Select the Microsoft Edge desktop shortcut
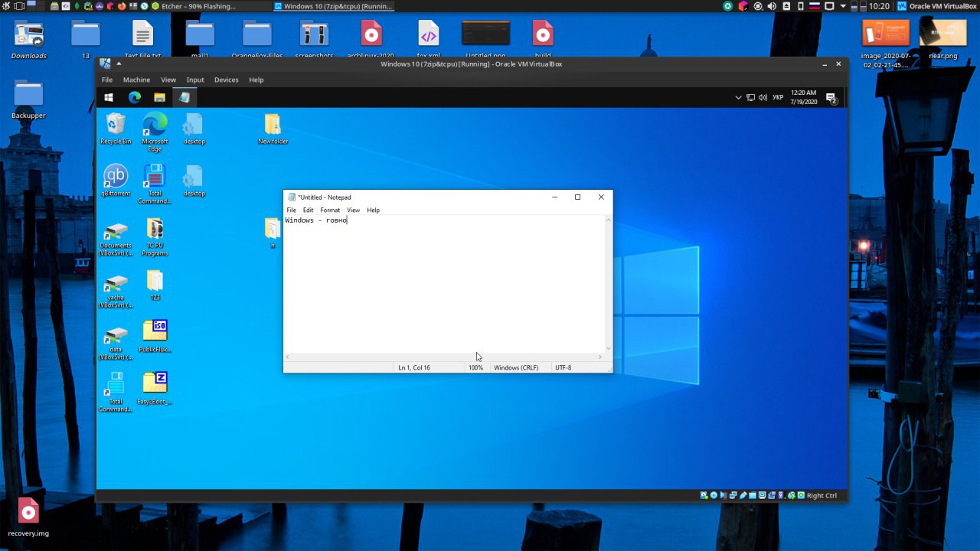The image size is (980, 551). coord(155,132)
